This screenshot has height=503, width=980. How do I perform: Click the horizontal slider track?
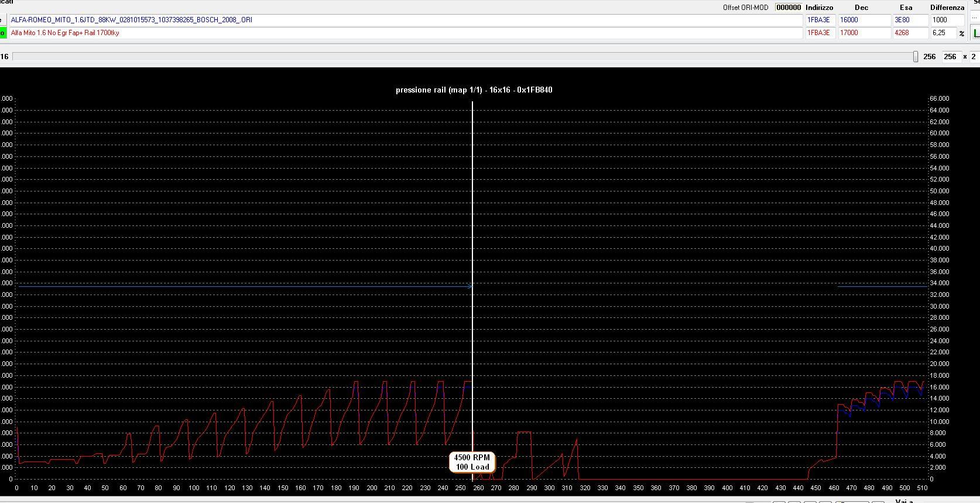tap(462, 57)
